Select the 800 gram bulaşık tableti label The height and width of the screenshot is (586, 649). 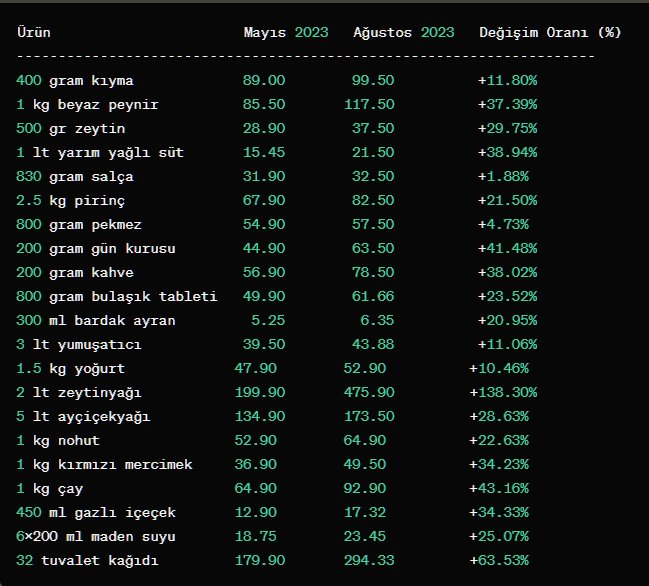tap(117, 296)
